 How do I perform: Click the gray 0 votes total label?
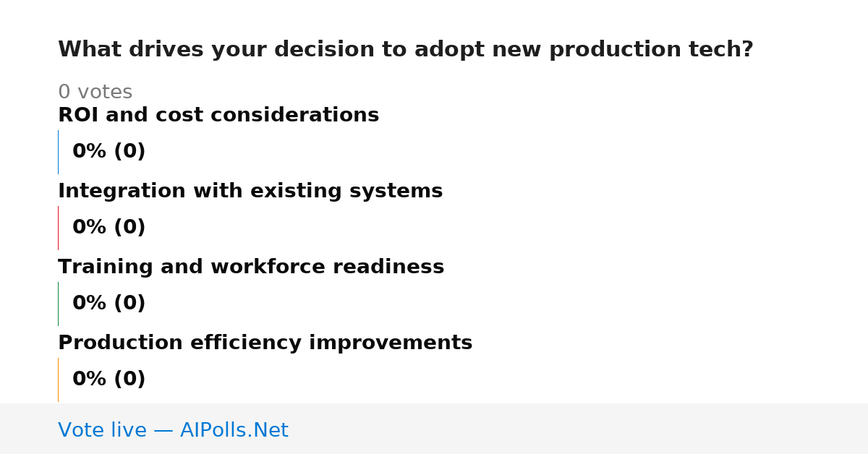click(95, 93)
